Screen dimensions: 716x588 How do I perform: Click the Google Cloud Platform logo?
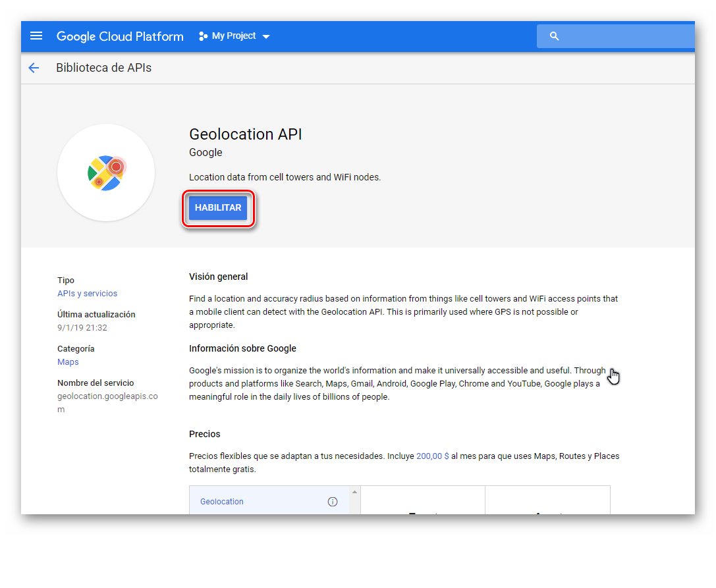point(120,36)
